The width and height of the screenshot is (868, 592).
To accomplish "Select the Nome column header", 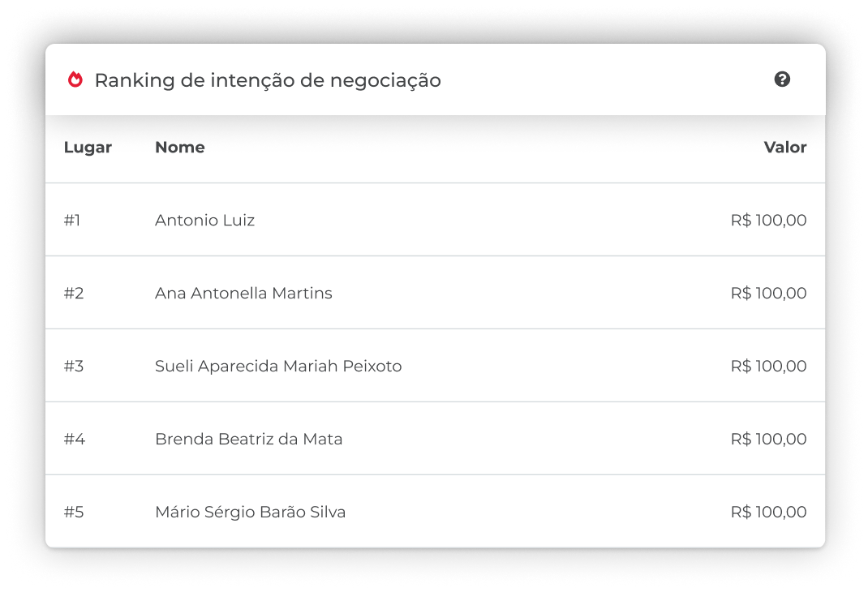I will click(180, 147).
